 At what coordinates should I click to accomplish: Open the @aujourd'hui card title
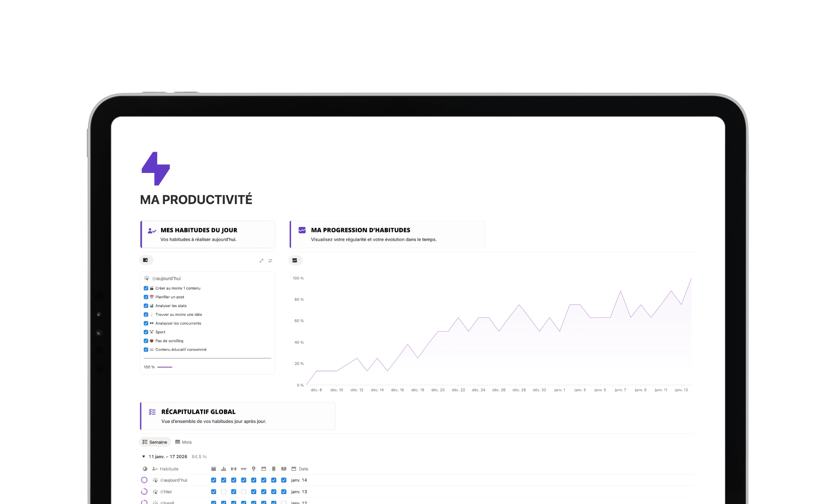tap(166, 279)
